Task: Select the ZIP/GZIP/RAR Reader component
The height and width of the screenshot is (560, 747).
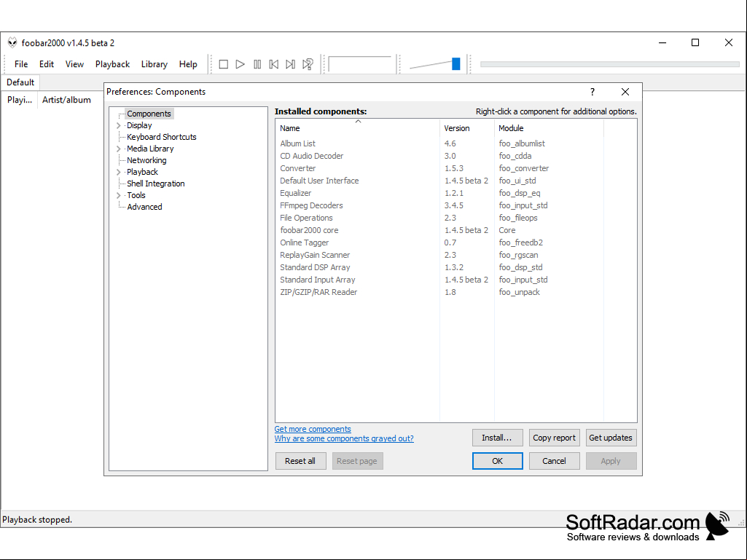Action: click(456, 293)
